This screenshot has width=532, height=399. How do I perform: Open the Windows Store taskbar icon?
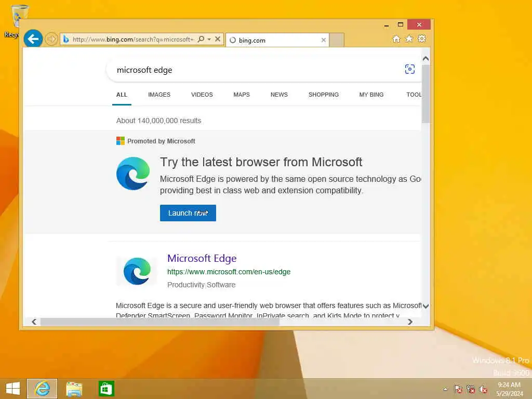point(106,389)
